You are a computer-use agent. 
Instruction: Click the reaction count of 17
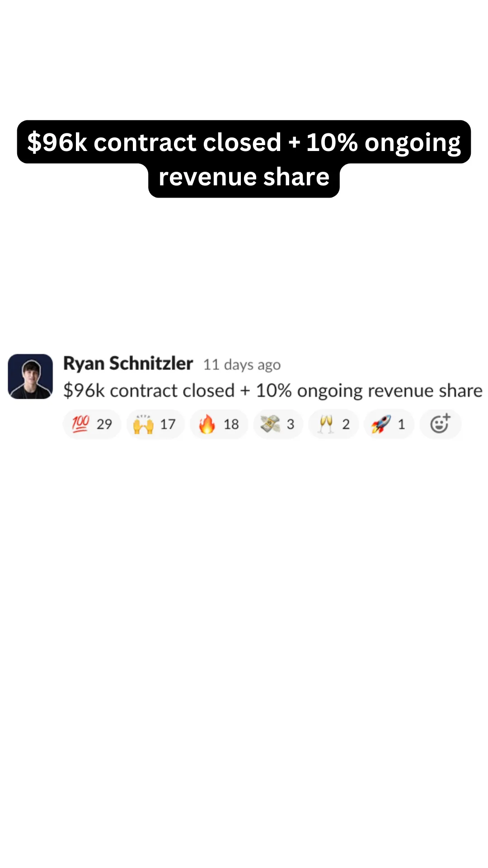(x=168, y=424)
